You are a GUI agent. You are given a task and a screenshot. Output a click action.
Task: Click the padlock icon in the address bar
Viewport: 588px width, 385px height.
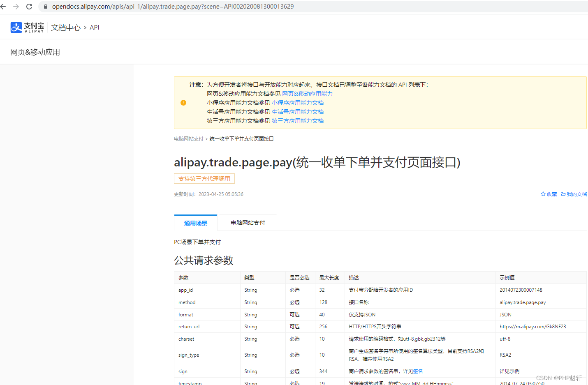click(45, 7)
